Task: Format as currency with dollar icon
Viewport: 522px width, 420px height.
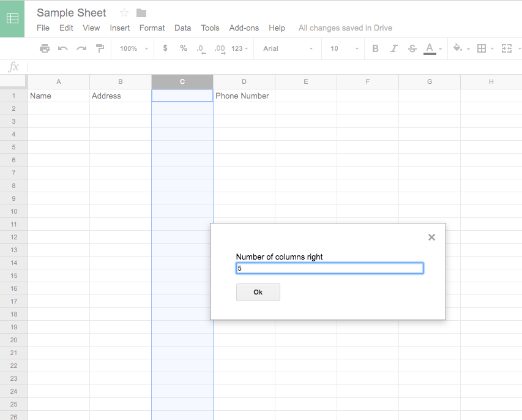Action: (165, 48)
